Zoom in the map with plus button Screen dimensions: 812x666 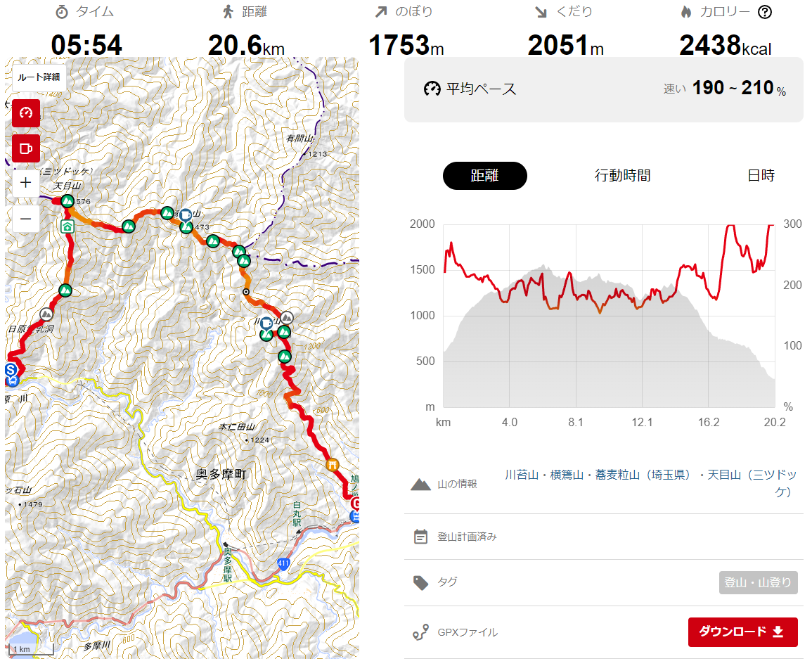click(26, 183)
